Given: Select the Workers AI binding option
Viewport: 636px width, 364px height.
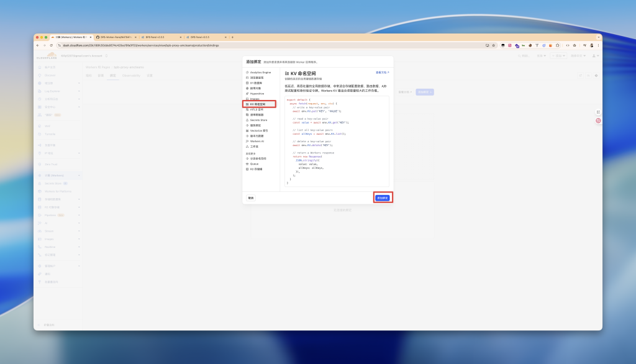Looking at the screenshot, I should pos(257,141).
